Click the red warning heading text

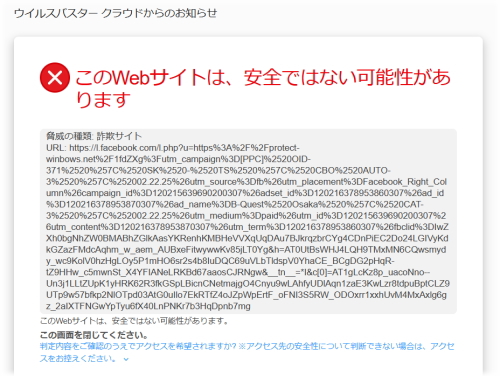[263, 88]
